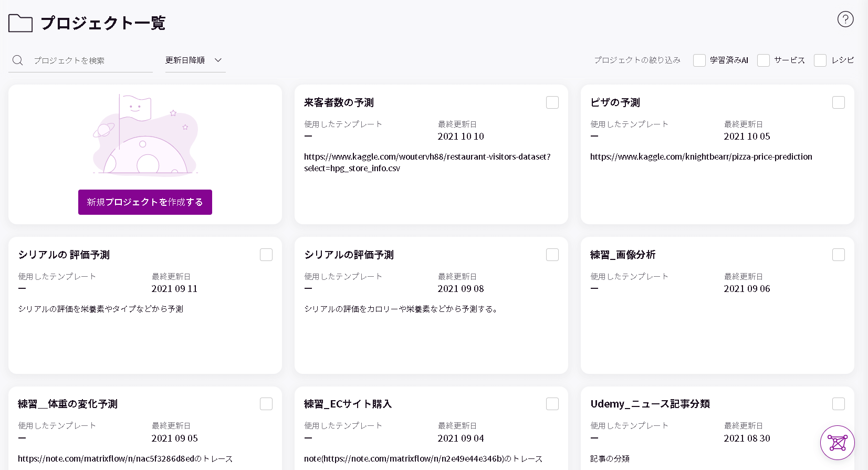Click the folder icon beside プロジェクト一覧
This screenshot has height=470, width=868.
[20, 23]
